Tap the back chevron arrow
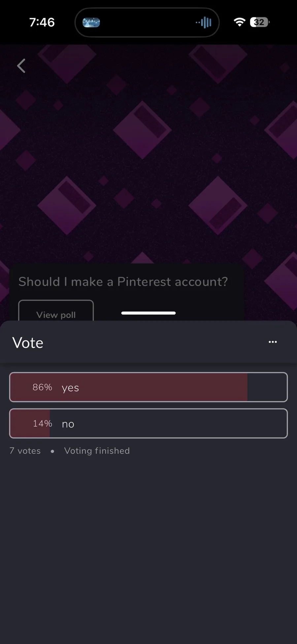The image size is (297, 644). (x=21, y=66)
